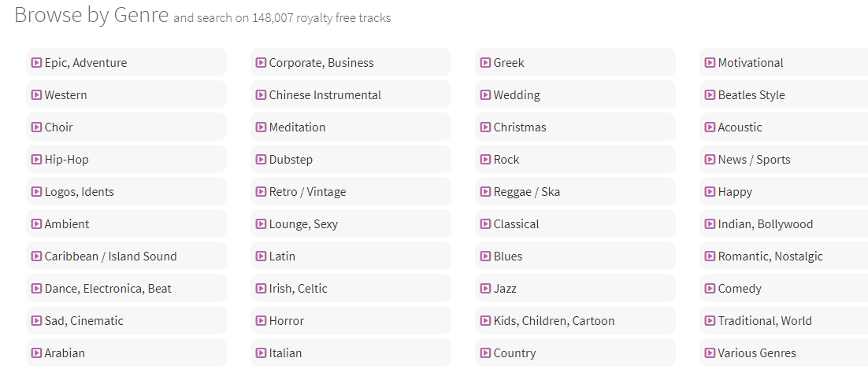Select the Various Genres entry

(756, 353)
